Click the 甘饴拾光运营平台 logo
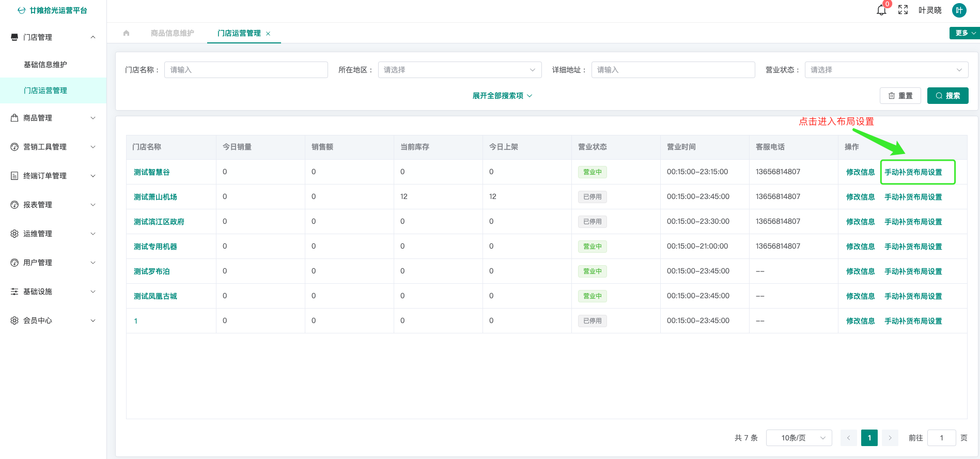The image size is (980, 459). (x=52, y=10)
